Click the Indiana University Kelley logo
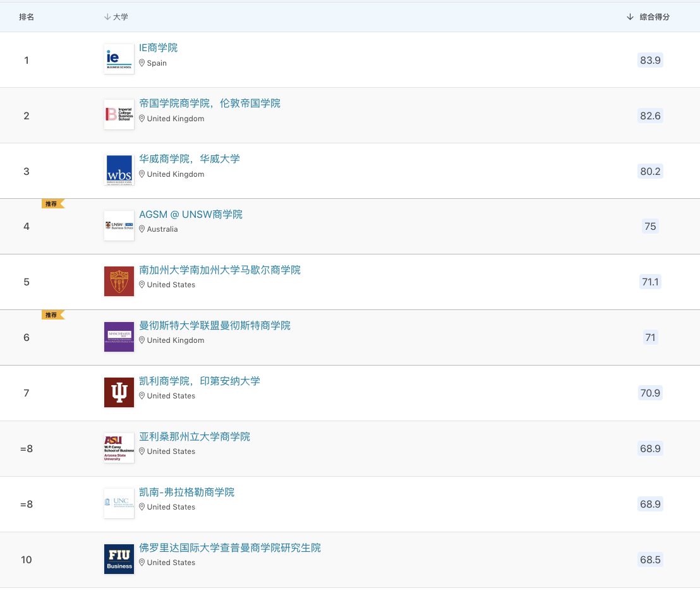Viewport: 700px width, 591px height. point(119,393)
